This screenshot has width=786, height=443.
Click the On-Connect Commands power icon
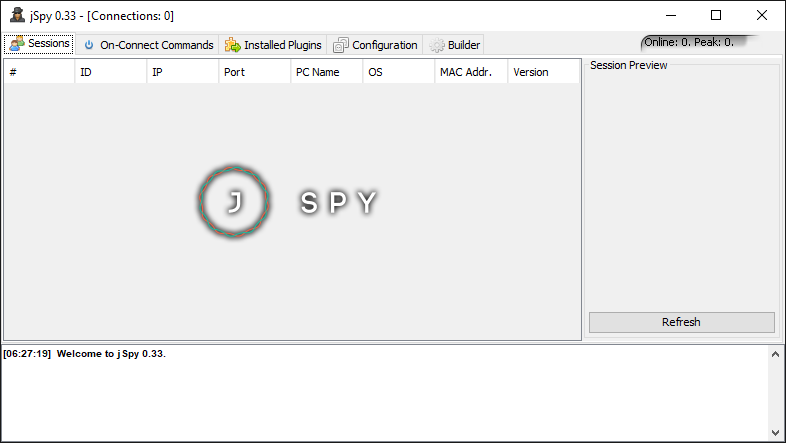89,45
